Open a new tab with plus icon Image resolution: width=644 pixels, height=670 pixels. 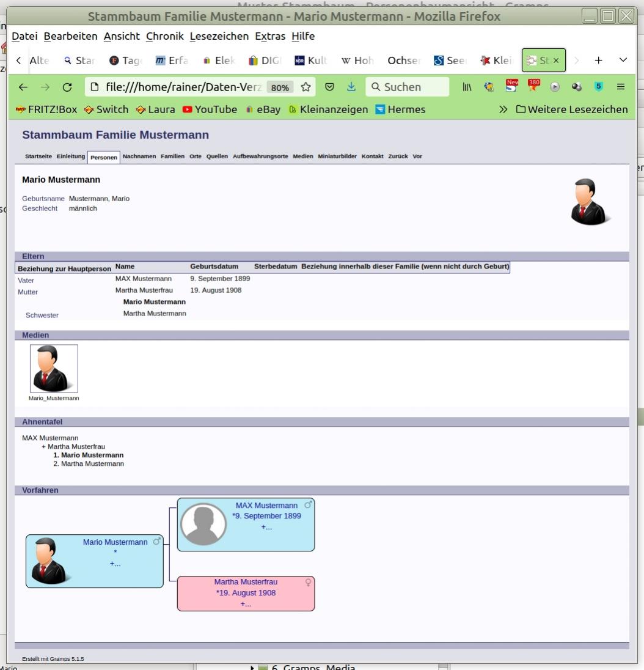coord(599,61)
